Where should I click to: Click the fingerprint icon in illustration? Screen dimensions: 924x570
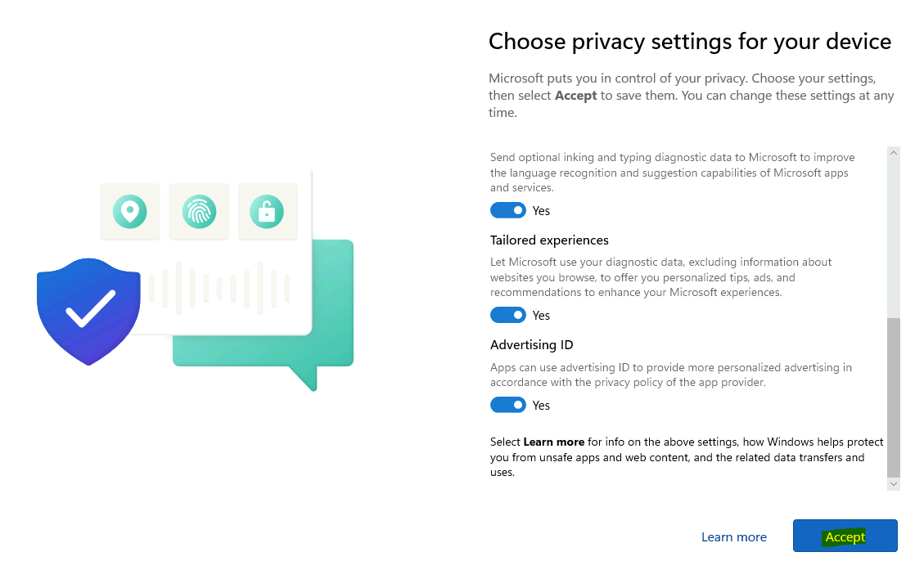[199, 211]
